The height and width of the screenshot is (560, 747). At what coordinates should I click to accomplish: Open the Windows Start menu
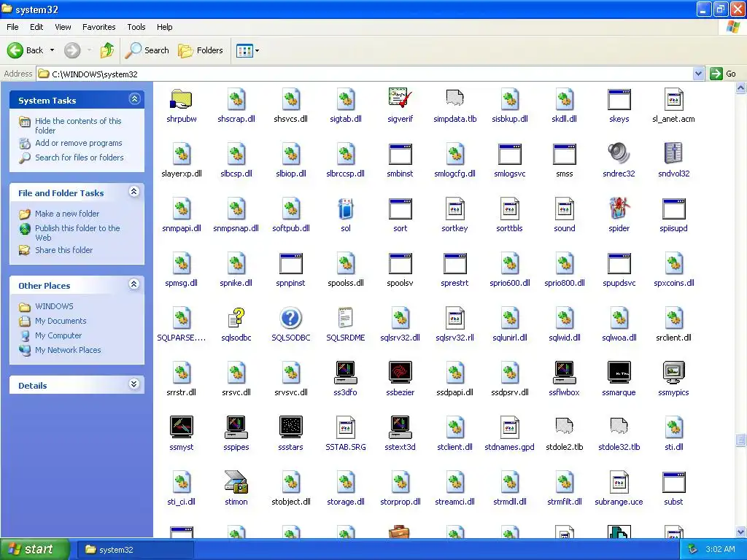pyautogui.click(x=35, y=549)
